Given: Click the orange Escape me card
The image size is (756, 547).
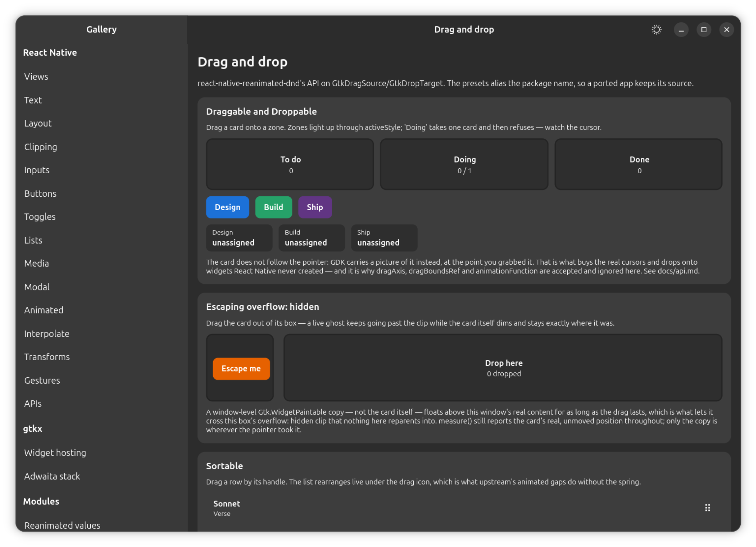Looking at the screenshot, I should [241, 369].
